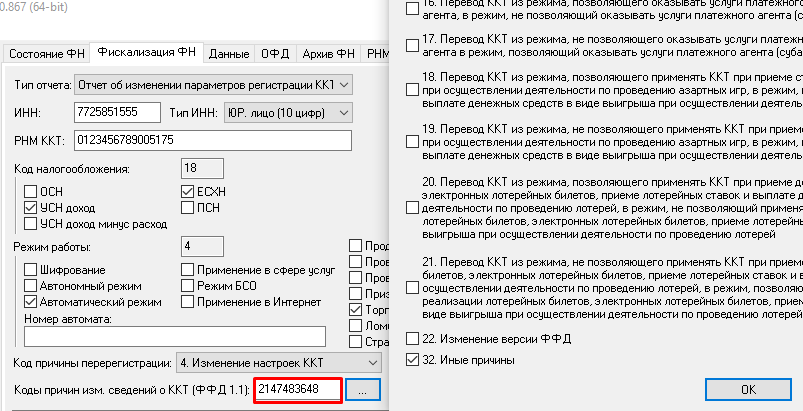Disable Автоматический режим checkbox

point(30,302)
